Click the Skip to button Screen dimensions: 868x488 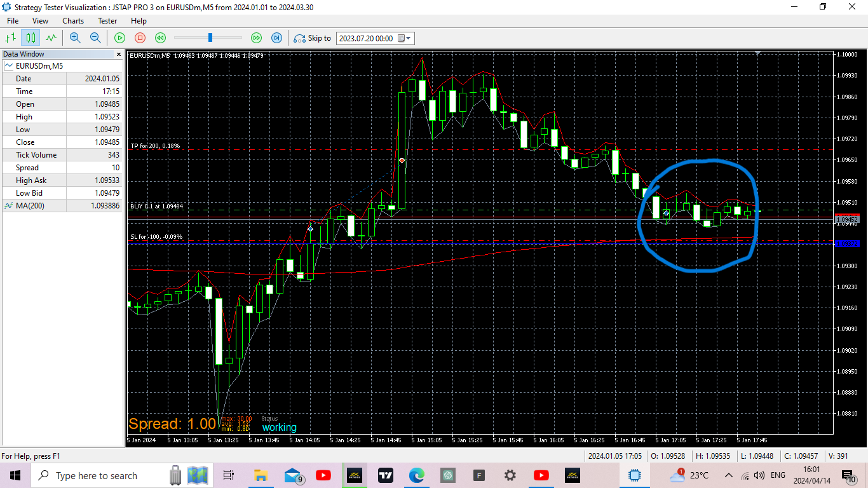coord(312,38)
